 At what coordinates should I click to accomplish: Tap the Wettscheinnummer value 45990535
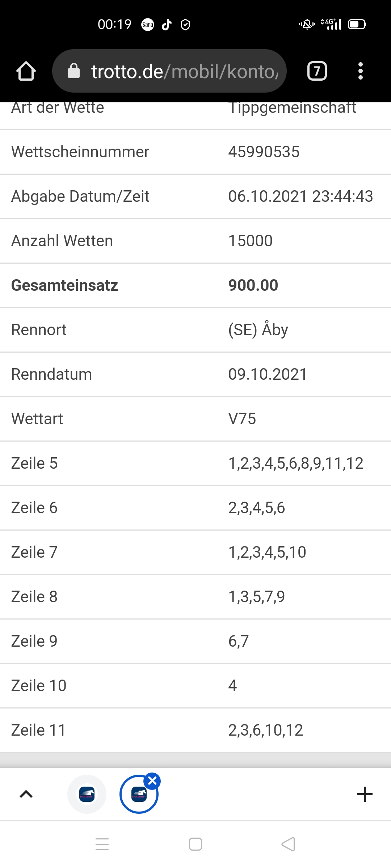click(264, 152)
